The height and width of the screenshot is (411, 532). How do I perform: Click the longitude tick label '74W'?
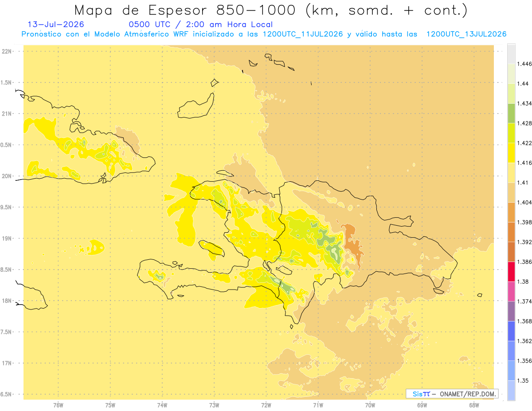[162, 405]
